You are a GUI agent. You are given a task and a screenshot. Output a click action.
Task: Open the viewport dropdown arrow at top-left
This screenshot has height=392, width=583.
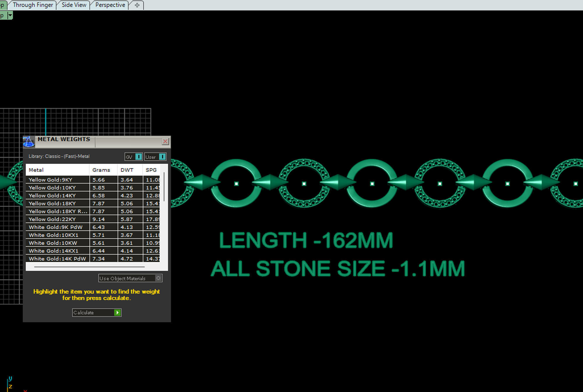point(10,15)
